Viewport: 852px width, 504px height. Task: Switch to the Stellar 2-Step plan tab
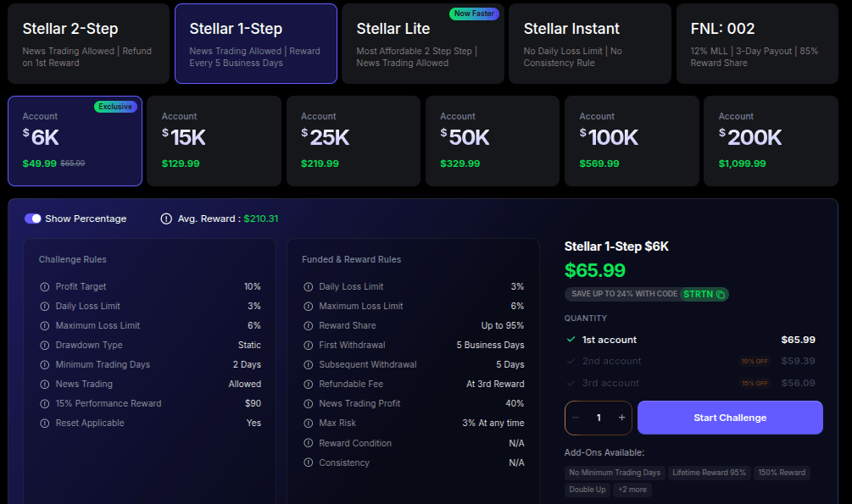point(88,44)
